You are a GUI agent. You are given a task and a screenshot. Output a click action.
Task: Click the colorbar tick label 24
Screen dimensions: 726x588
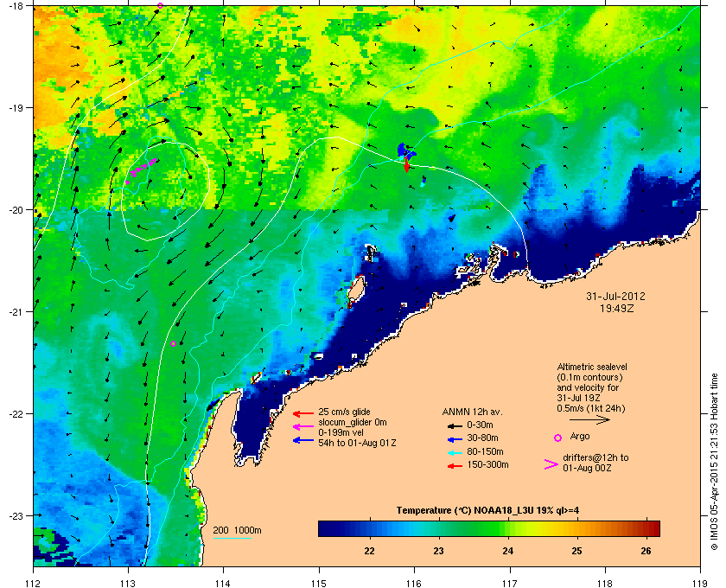508,551
